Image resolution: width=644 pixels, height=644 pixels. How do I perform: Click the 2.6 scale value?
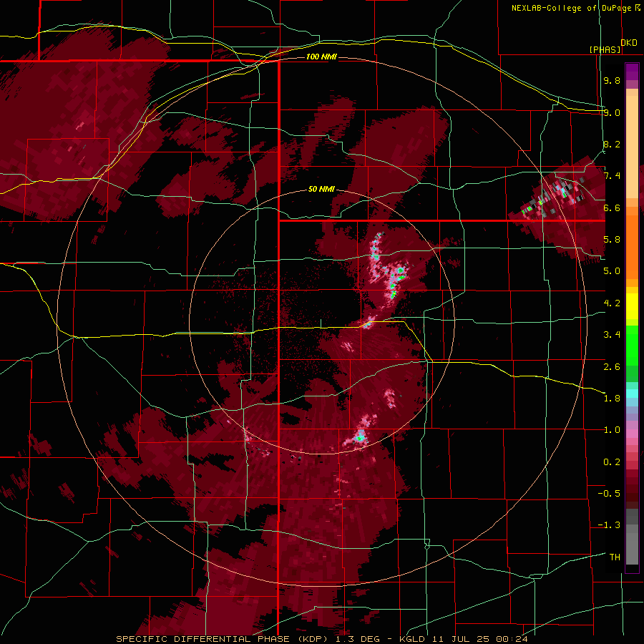pyautogui.click(x=612, y=367)
